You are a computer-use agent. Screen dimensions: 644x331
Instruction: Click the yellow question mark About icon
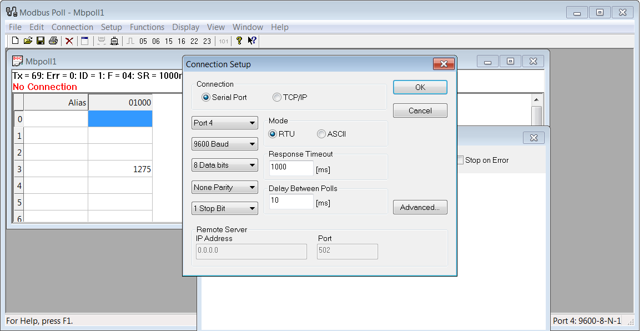(x=239, y=41)
